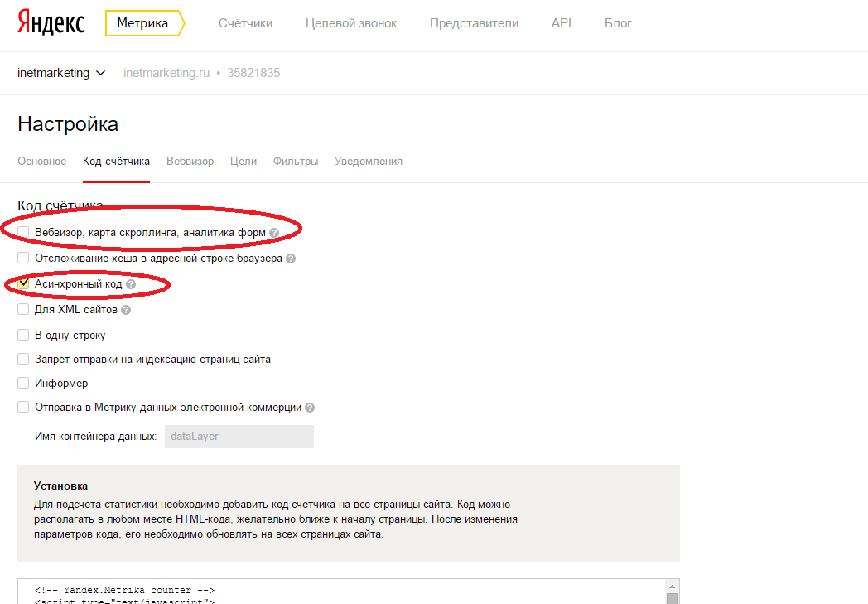
Task: Open help icon next to Вебвизор checkbox
Action: click(274, 233)
